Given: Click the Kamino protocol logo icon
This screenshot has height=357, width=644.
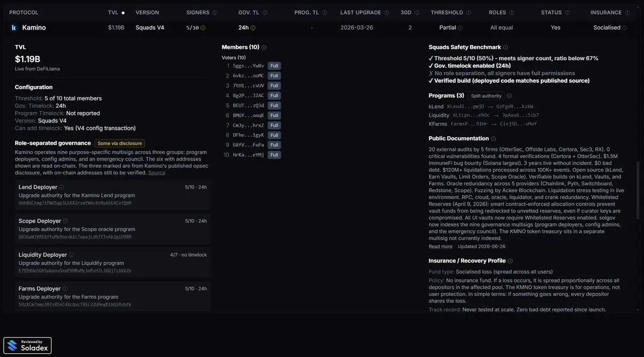Looking at the screenshot, I should coord(14,27).
